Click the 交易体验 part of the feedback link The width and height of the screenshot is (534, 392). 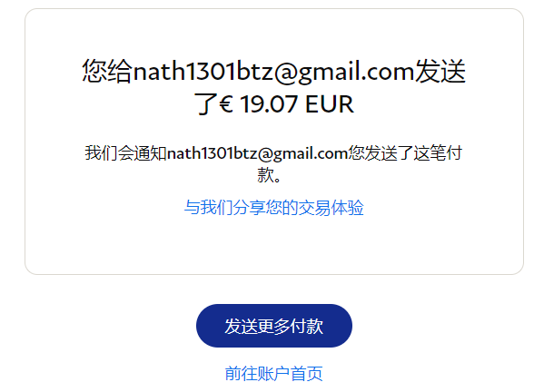pos(331,207)
